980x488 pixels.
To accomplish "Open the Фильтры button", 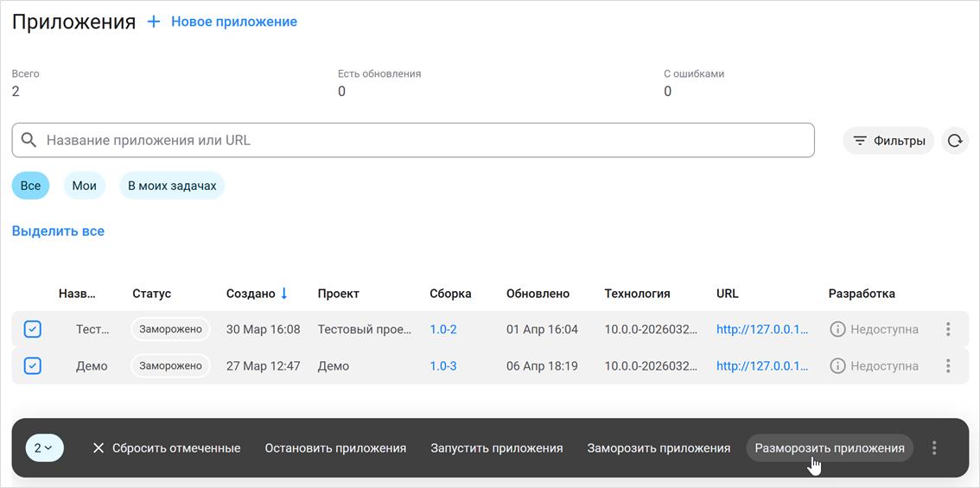I will [x=888, y=141].
